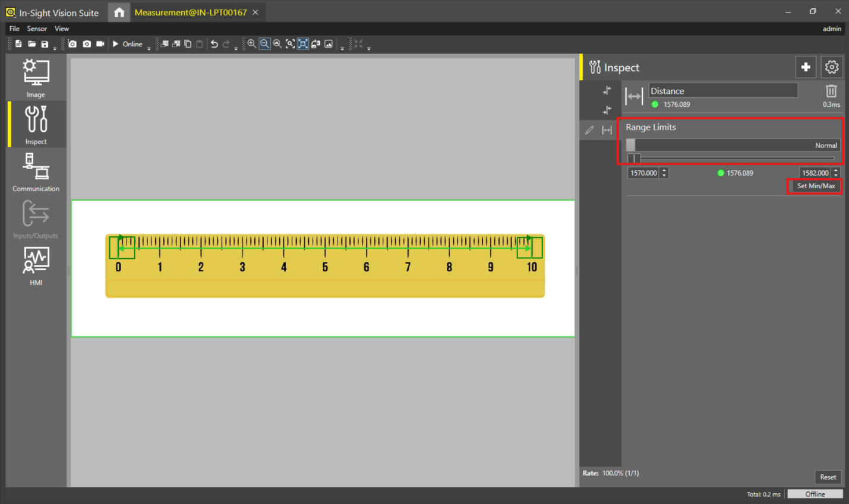Switch to the Image sidebar tool

35,78
